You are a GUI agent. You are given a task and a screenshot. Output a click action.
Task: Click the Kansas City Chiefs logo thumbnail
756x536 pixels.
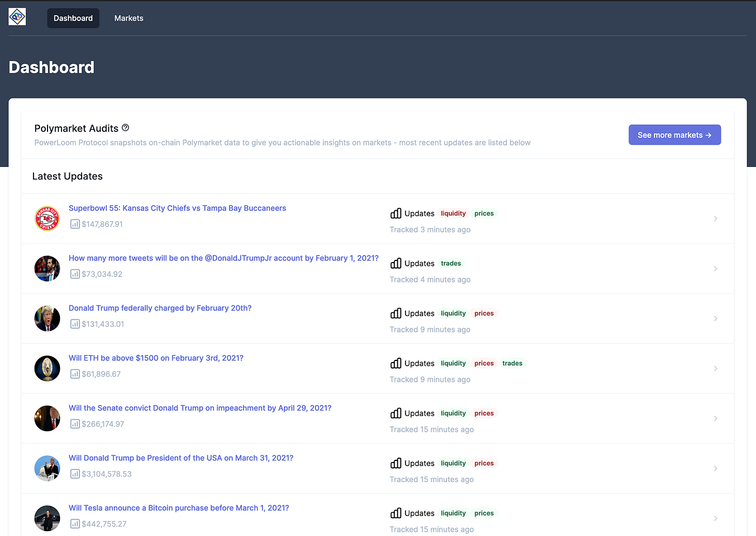point(48,218)
